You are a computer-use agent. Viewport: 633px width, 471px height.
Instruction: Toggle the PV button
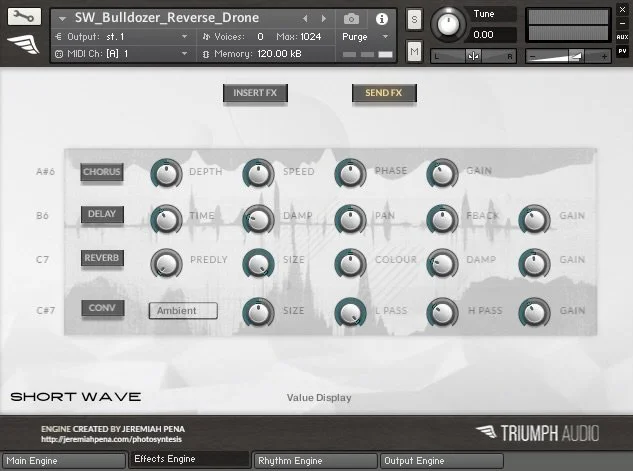click(x=622, y=51)
